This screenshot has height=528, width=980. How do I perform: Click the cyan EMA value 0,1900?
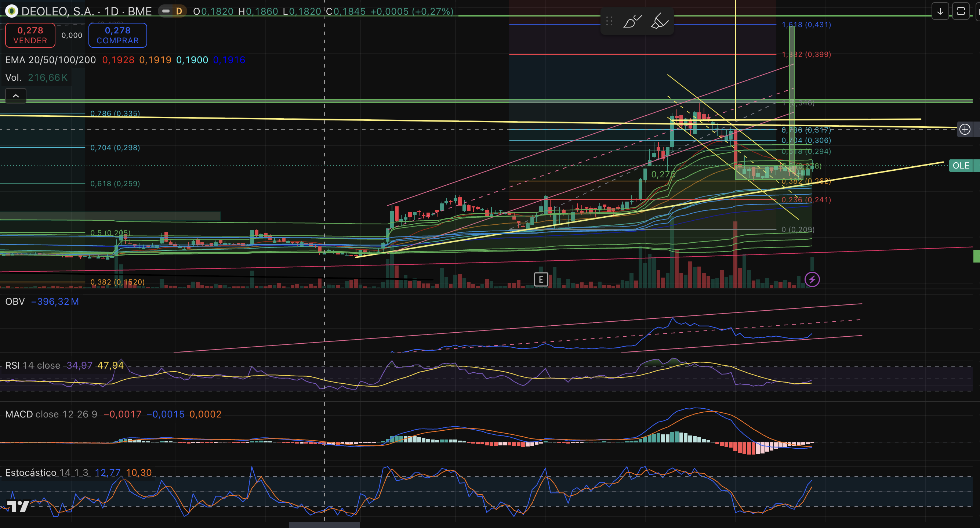click(192, 60)
